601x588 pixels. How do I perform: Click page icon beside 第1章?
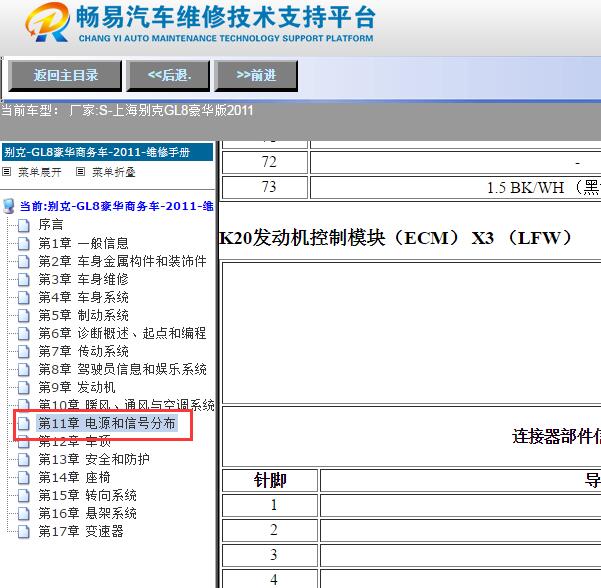[24, 243]
